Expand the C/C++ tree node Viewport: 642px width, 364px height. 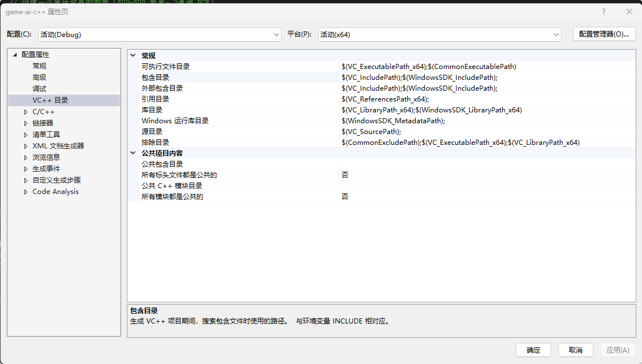tap(26, 112)
